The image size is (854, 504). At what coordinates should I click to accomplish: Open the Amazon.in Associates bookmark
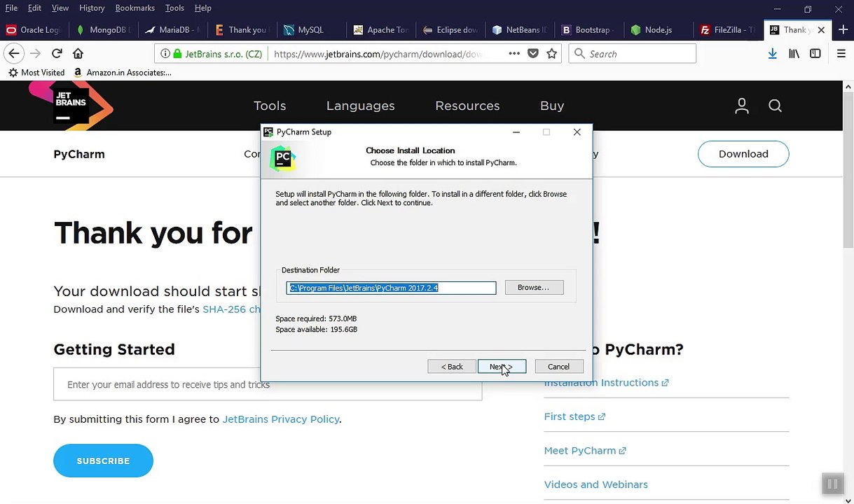(x=122, y=73)
